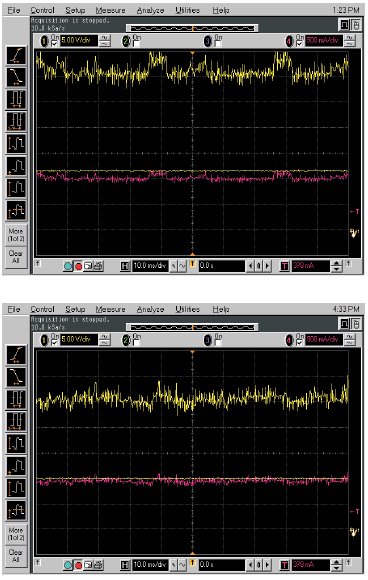Click the 5.00 V/div scale stepper in the 1:23 PM capture

[x=105, y=41]
